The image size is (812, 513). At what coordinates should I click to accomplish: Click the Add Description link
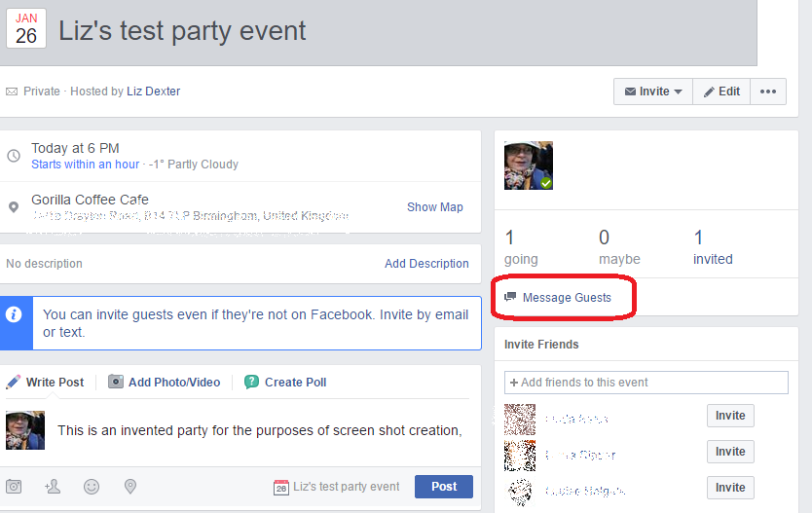click(426, 264)
